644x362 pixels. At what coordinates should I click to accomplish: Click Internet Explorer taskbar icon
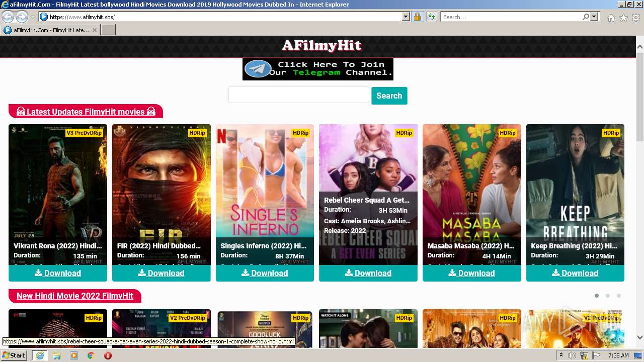[40, 355]
